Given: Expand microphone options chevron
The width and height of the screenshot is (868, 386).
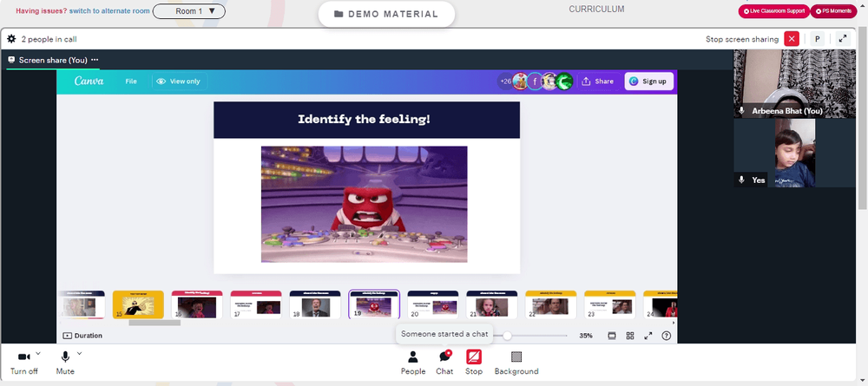Looking at the screenshot, I should [79, 353].
